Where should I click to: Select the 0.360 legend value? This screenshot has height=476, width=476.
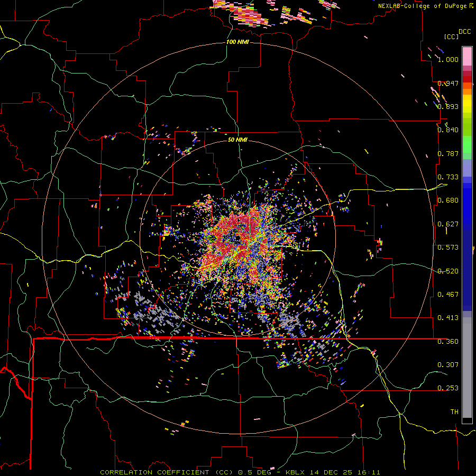point(448,342)
